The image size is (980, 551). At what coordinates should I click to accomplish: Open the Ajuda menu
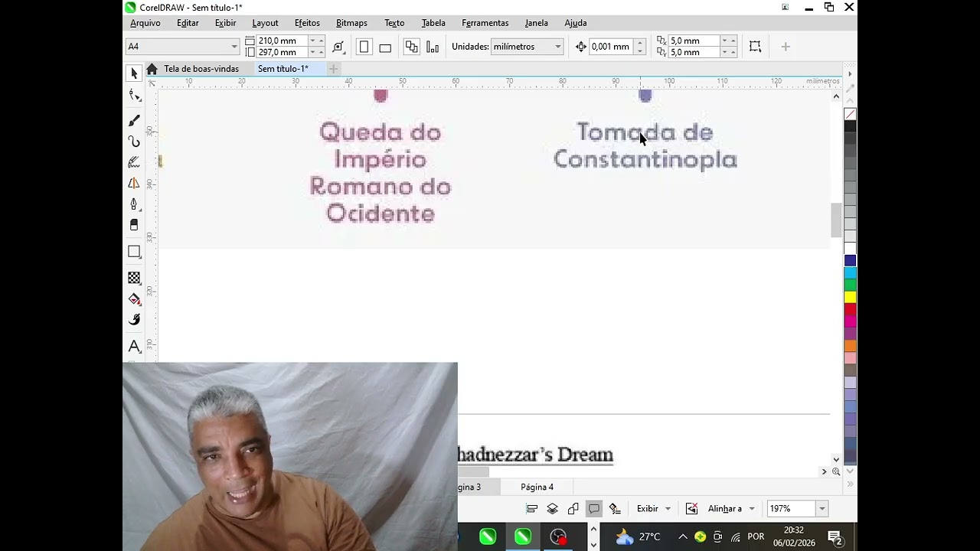click(576, 23)
